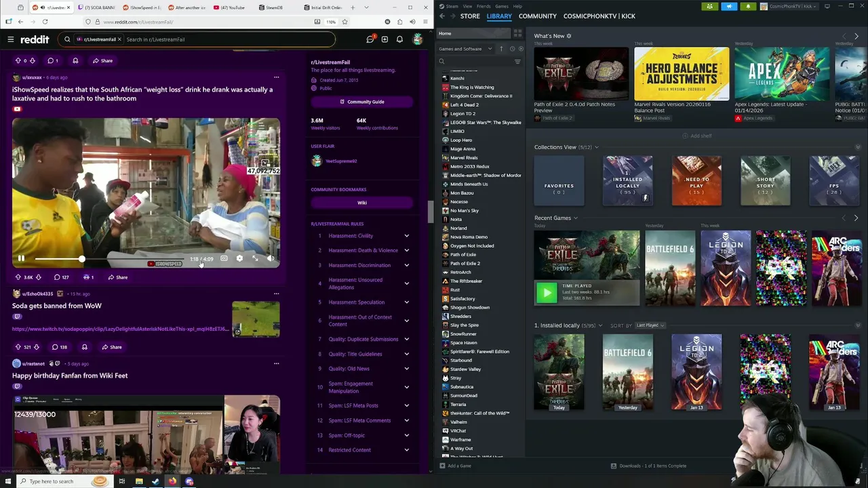Open Steam COMMUNITY tab
Screen dimensions: 868x488
click(x=537, y=16)
